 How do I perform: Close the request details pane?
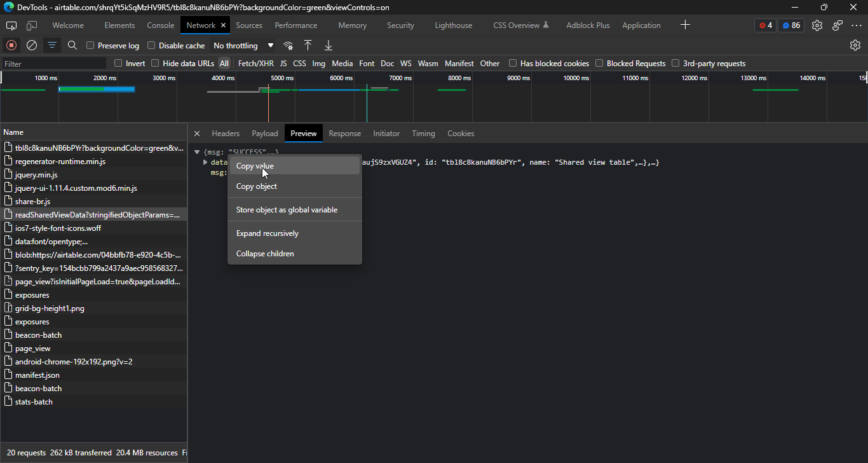coord(197,134)
